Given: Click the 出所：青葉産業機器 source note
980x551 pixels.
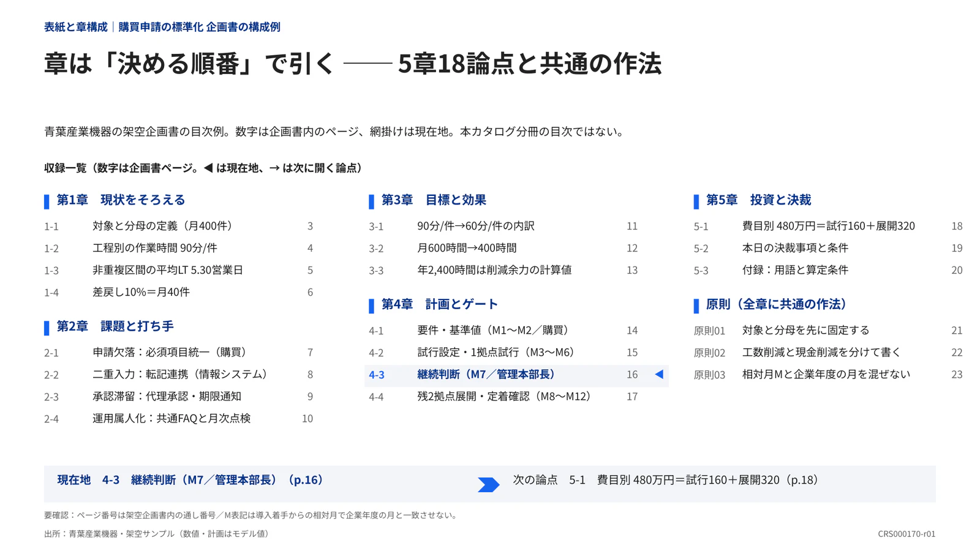Looking at the screenshot, I should tap(156, 534).
